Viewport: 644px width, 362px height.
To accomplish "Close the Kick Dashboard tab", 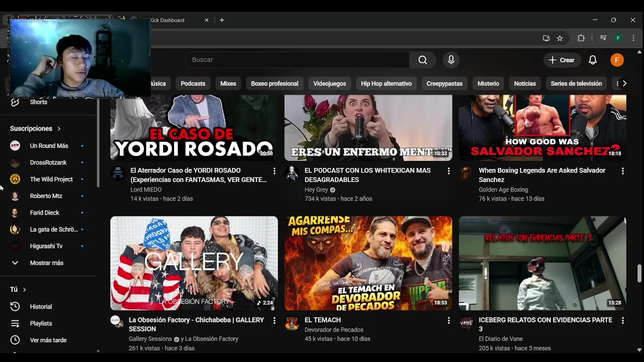I will click(x=206, y=20).
